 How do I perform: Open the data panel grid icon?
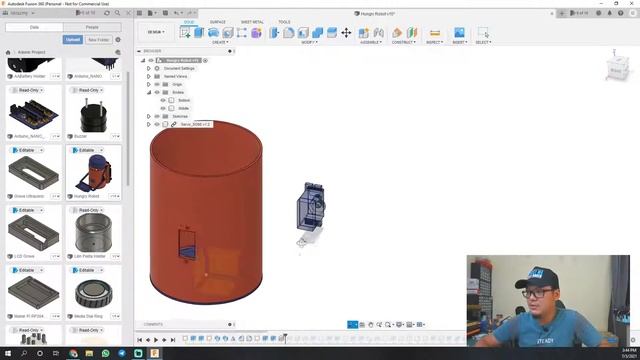139,13
